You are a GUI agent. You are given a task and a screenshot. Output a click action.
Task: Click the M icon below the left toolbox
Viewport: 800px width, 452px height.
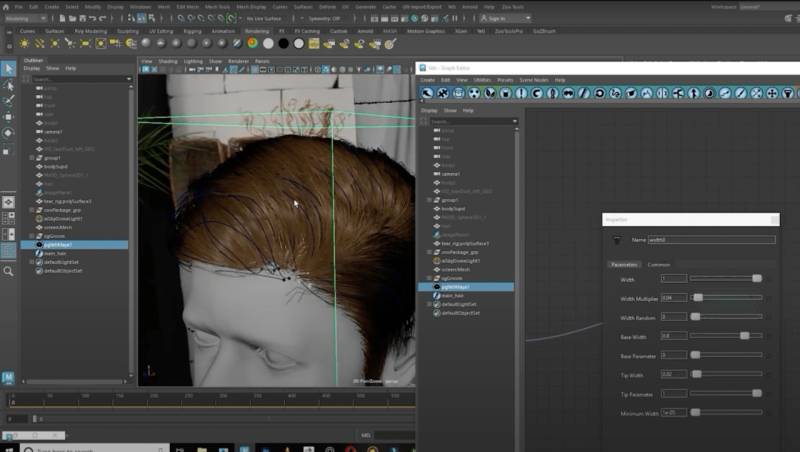click(8, 378)
